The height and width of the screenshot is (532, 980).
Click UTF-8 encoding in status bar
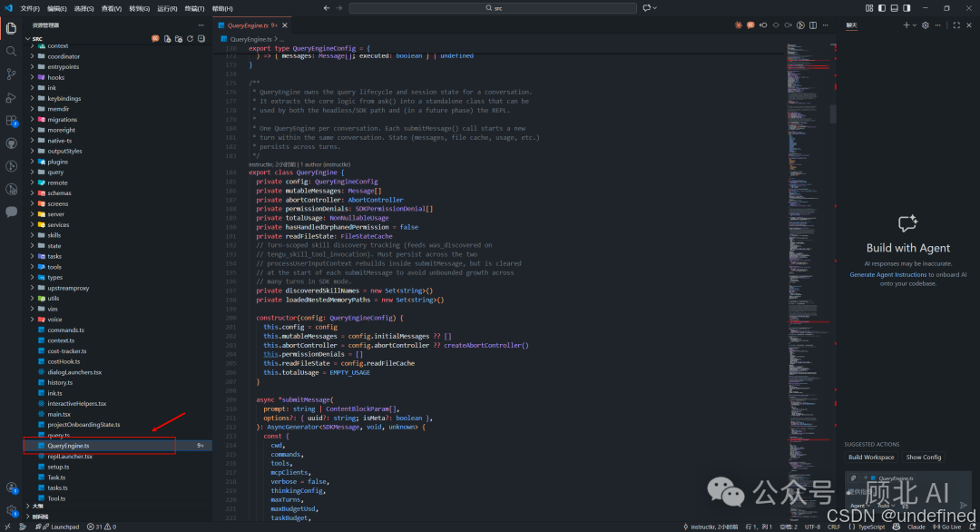(x=812, y=527)
